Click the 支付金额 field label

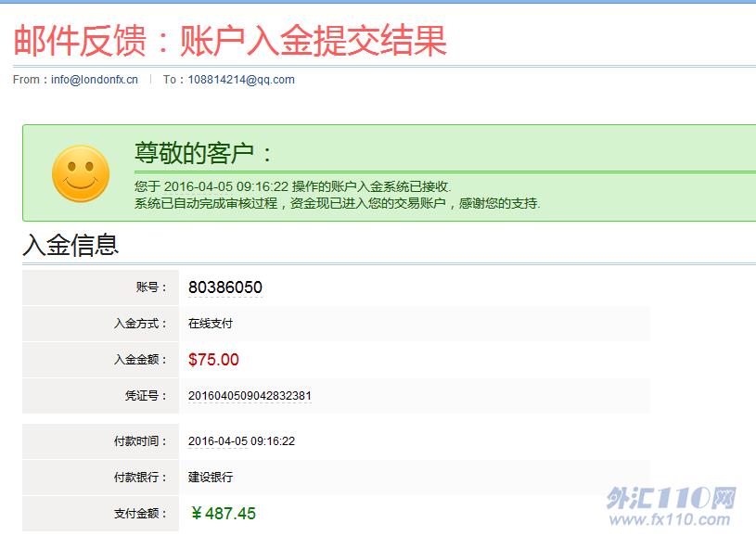tap(140, 514)
